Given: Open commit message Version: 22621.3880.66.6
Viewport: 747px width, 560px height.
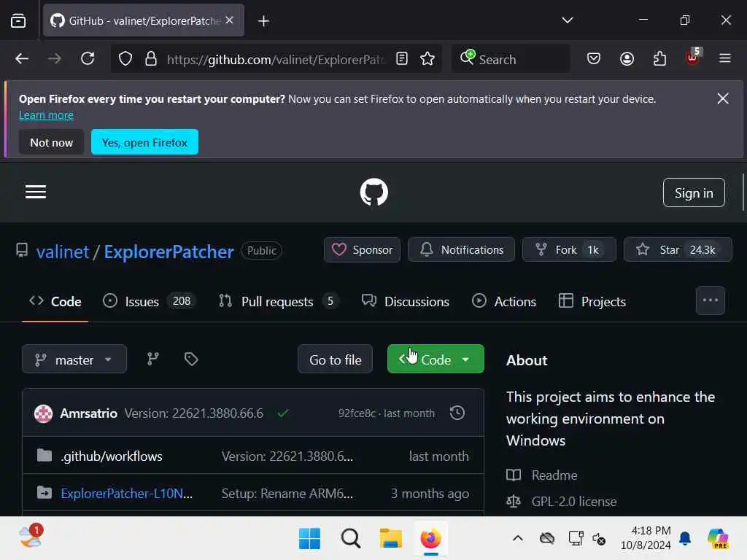Looking at the screenshot, I should pyautogui.click(x=193, y=413).
